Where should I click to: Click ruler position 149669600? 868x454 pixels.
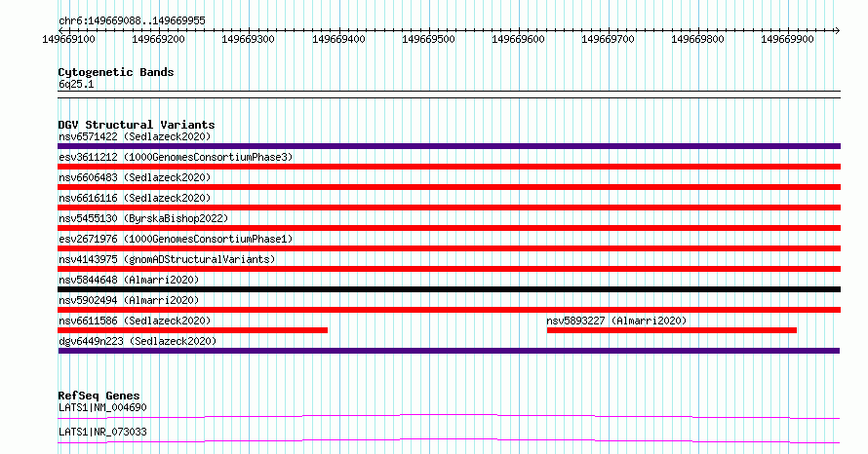518,39
